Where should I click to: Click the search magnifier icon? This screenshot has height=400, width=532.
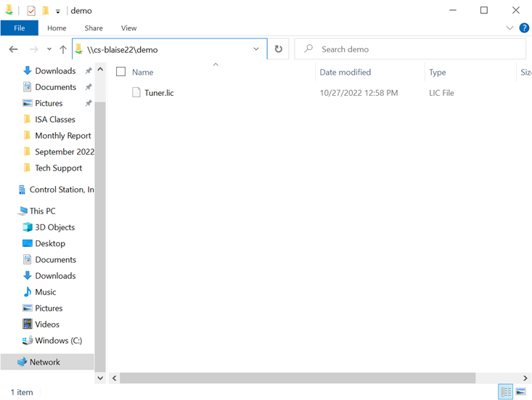[x=308, y=49]
